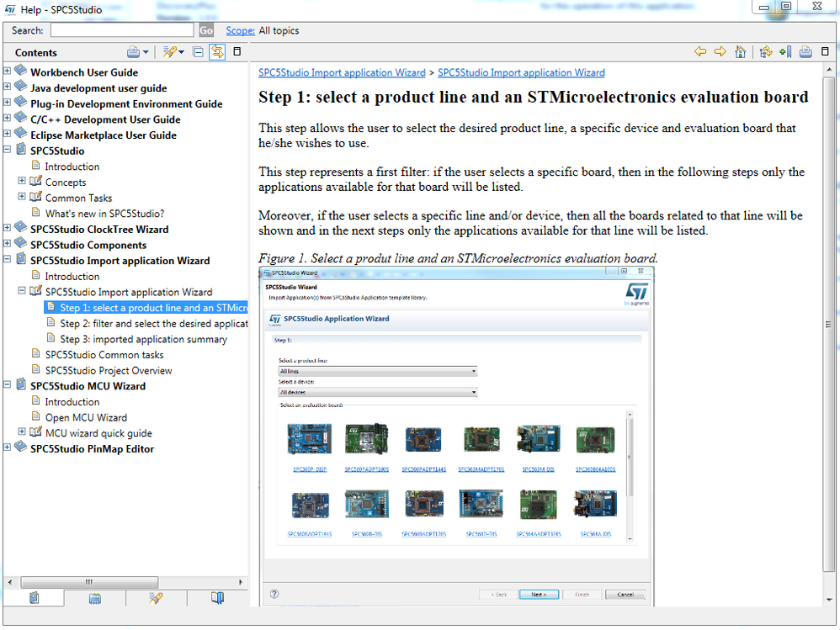This screenshot has height=630, width=840.
Task: Click the Go search button
Action: (206, 30)
